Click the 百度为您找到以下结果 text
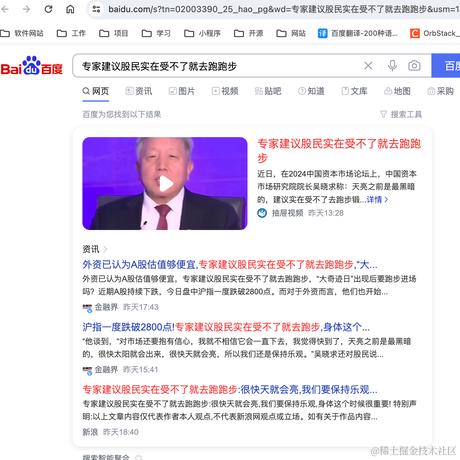 click(x=122, y=115)
